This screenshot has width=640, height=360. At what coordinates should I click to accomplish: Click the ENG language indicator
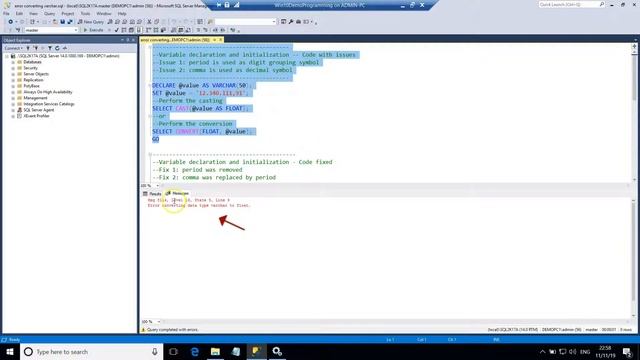pos(585,351)
